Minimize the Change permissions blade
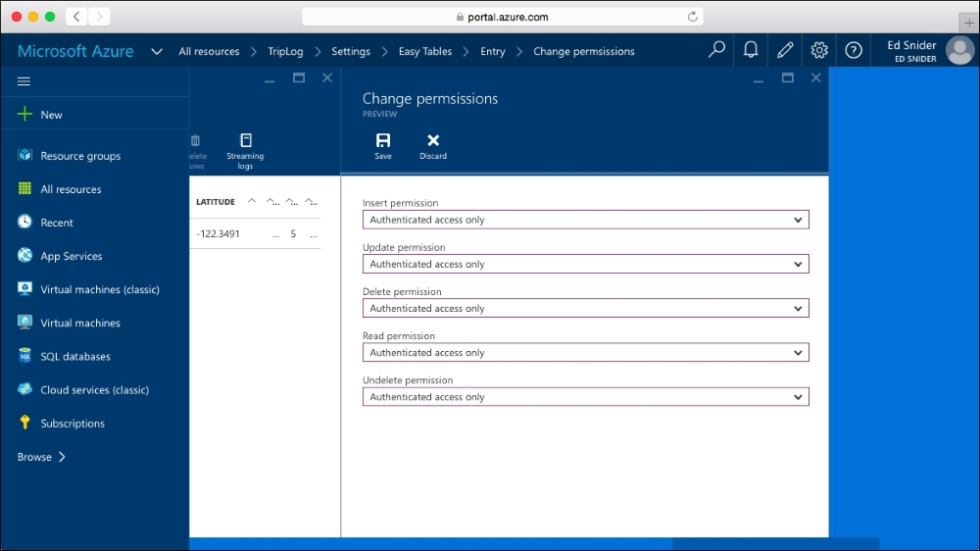 (759, 80)
